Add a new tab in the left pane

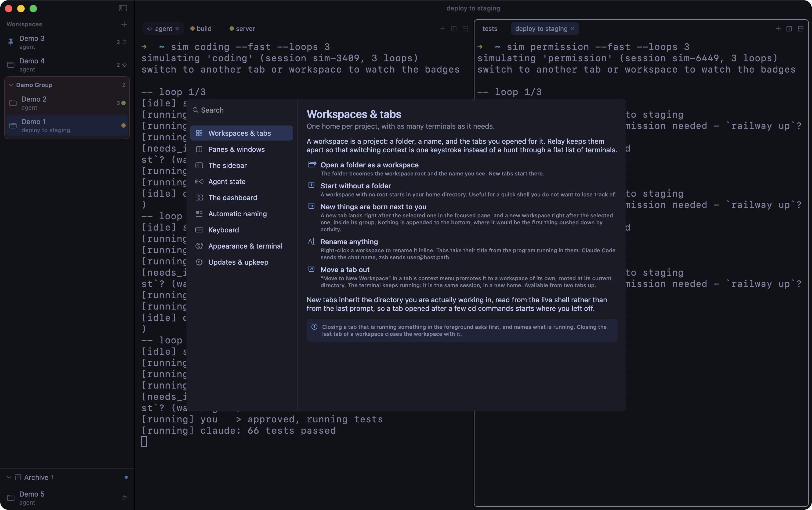click(x=443, y=29)
